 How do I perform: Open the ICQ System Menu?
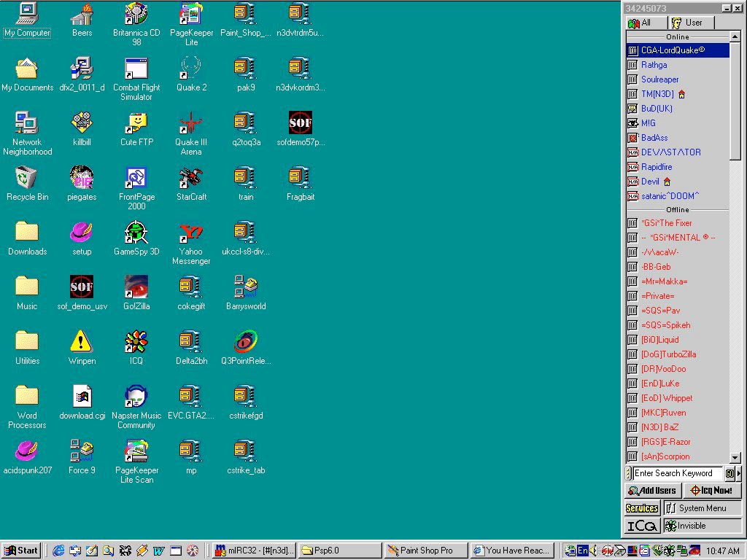coord(702,508)
